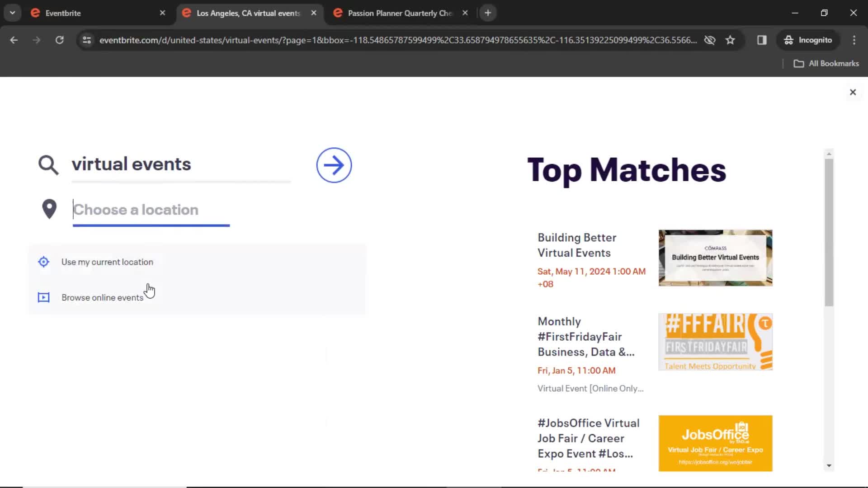Click the location pin icon

(x=49, y=209)
